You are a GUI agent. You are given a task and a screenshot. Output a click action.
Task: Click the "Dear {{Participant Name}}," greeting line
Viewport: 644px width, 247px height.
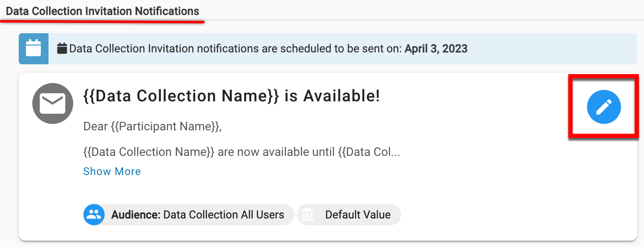[x=153, y=126]
